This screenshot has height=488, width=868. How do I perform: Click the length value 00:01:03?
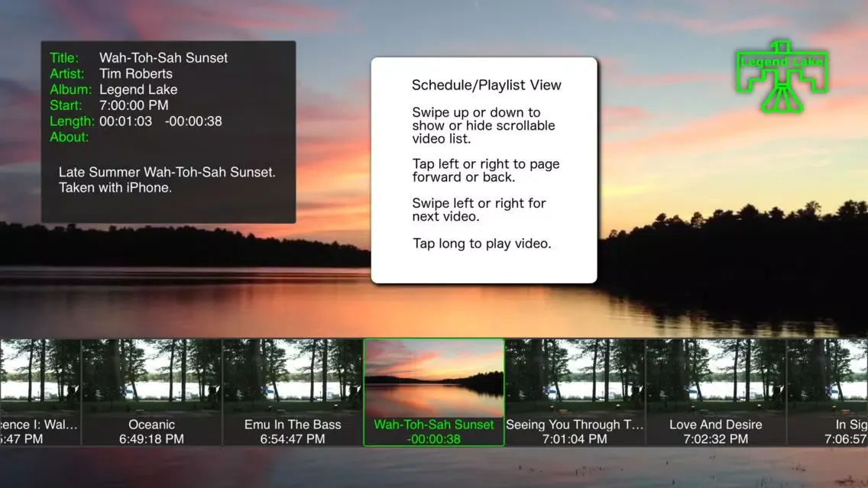[125, 121]
